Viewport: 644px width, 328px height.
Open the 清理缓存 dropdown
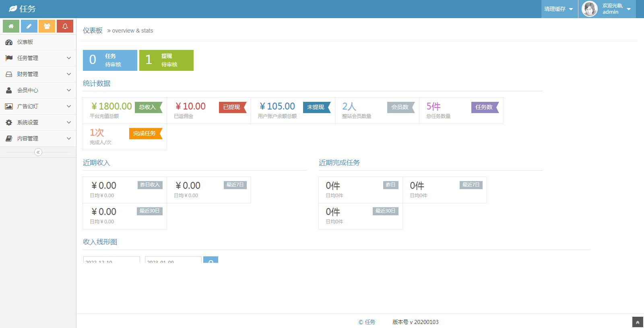(x=559, y=9)
